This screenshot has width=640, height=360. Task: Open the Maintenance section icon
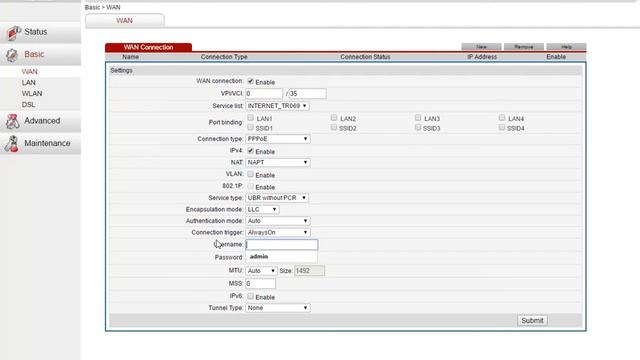(x=12, y=144)
